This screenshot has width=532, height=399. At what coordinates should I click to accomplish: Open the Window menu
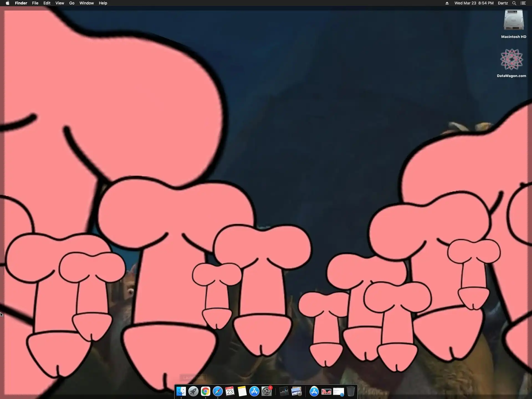click(x=86, y=3)
